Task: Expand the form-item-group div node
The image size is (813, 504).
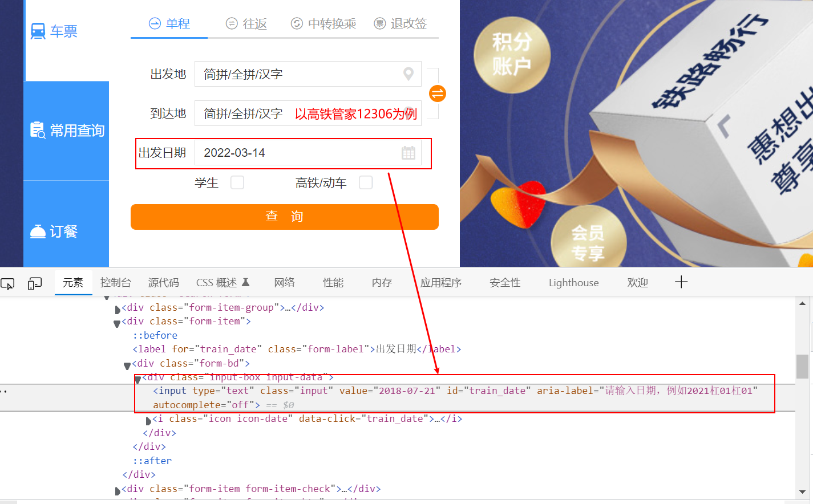Action: click(118, 309)
